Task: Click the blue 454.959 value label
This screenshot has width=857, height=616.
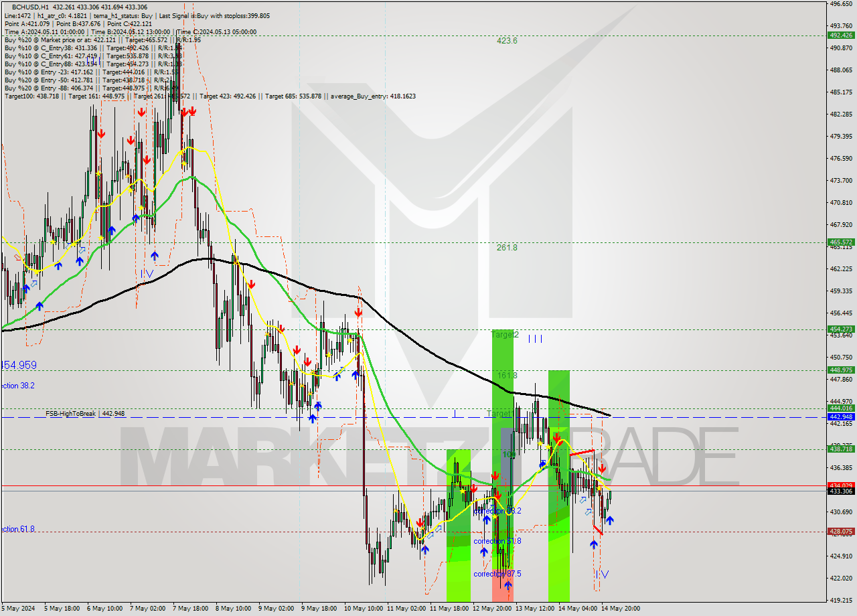Action: tap(19, 366)
